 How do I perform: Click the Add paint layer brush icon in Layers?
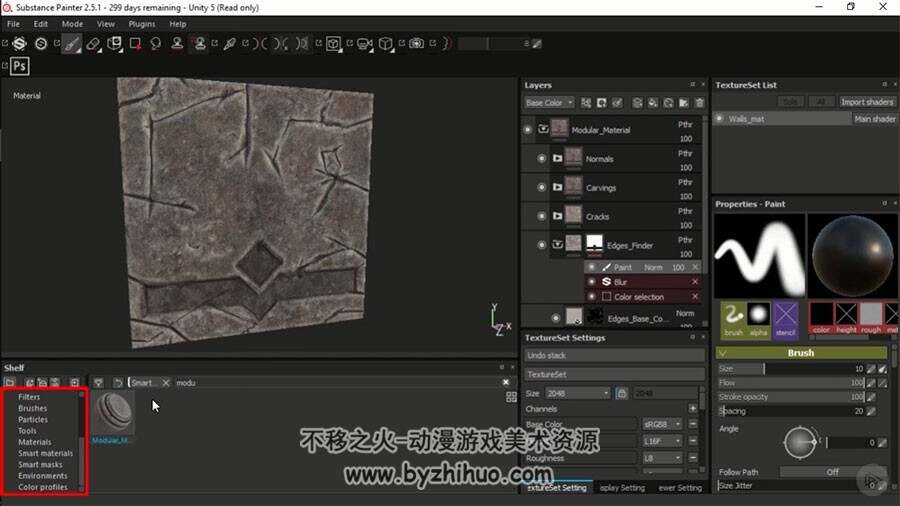[617, 103]
